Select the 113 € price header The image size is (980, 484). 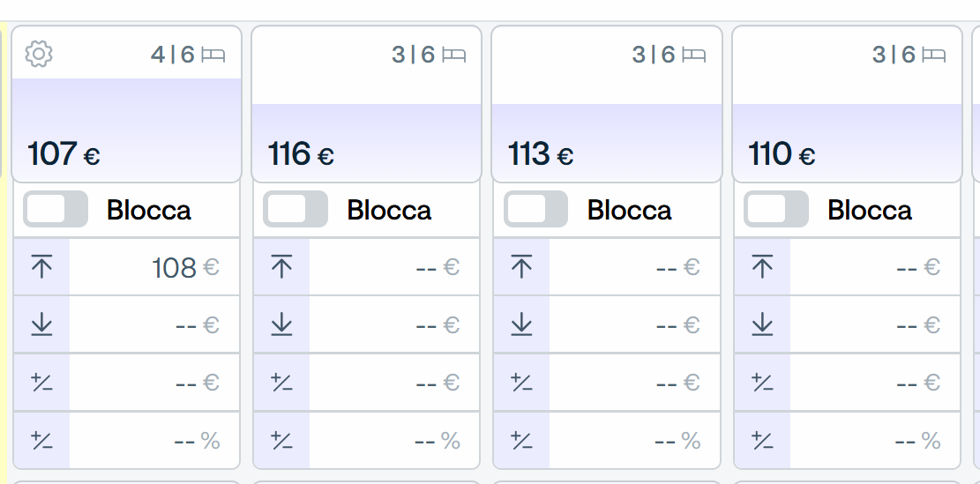click(541, 153)
